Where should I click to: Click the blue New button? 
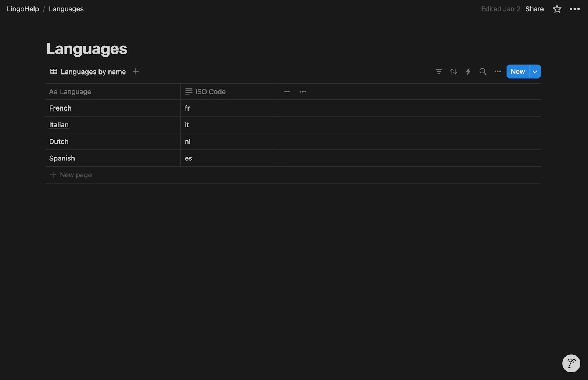[517, 72]
